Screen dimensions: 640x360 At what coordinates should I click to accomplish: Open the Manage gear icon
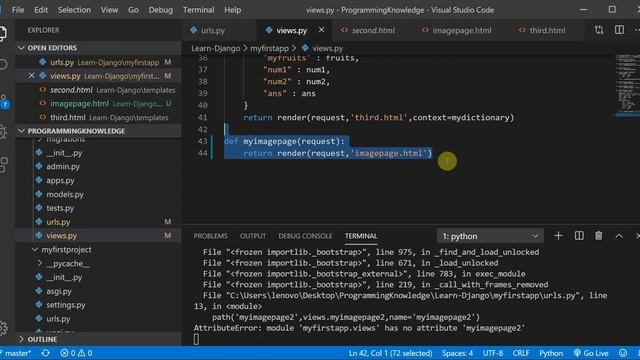click(3, 328)
